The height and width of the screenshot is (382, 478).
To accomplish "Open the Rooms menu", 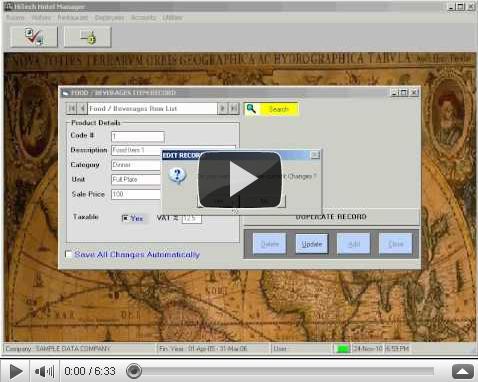I will tap(15, 18).
